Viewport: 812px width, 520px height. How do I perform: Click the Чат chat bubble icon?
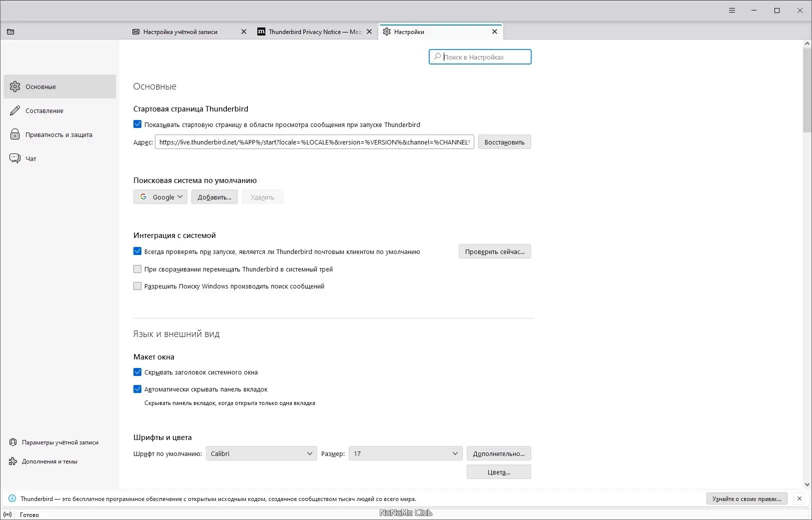pyautogui.click(x=15, y=158)
